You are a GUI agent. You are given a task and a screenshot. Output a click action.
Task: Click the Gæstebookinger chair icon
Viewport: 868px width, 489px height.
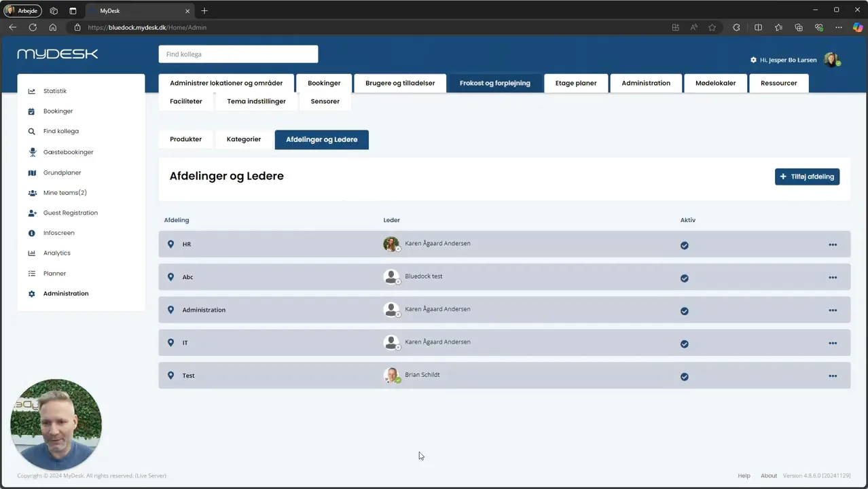click(x=31, y=152)
